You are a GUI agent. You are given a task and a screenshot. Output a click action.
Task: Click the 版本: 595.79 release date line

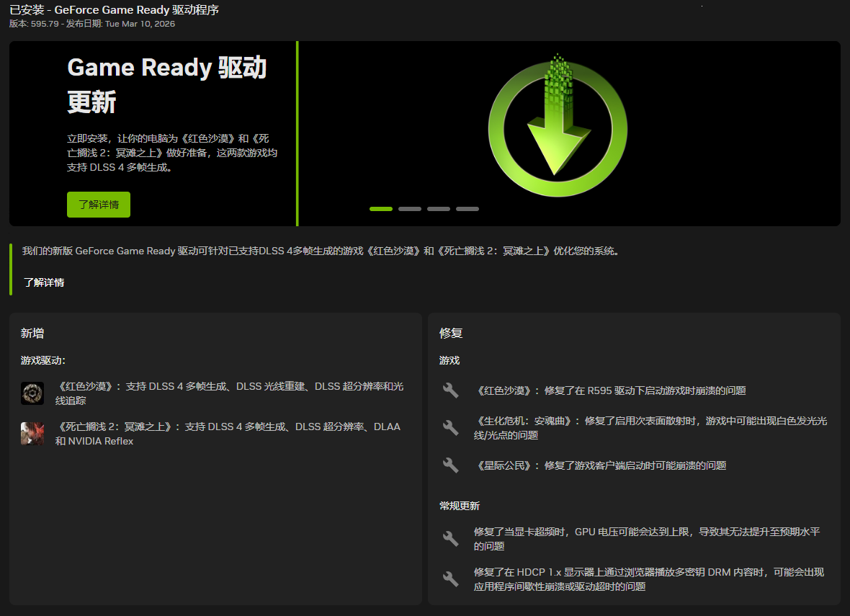(92, 24)
